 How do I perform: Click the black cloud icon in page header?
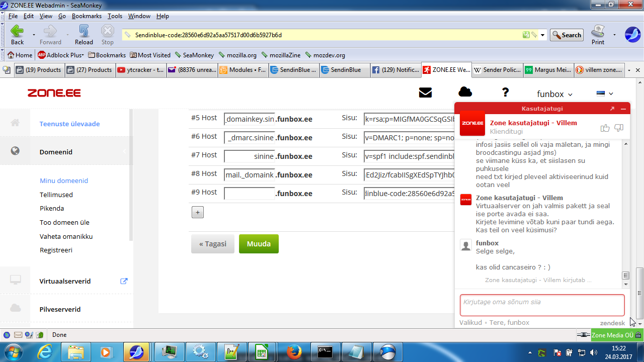465,92
